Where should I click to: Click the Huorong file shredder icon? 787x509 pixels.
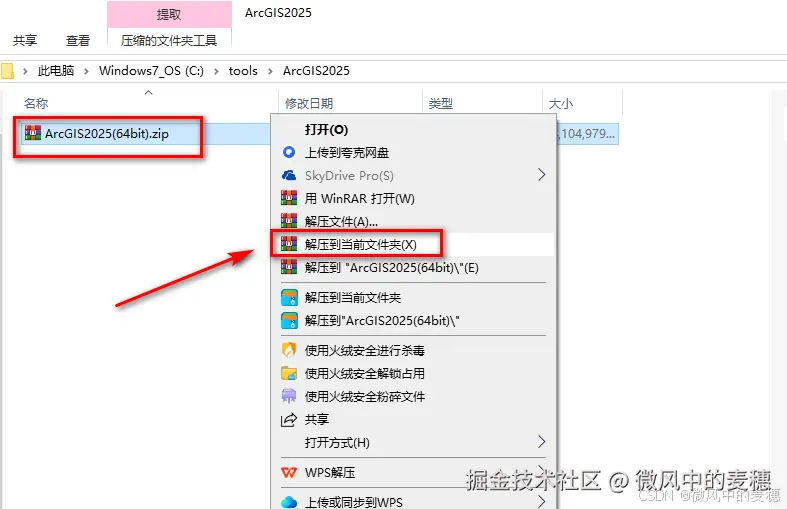click(x=289, y=396)
